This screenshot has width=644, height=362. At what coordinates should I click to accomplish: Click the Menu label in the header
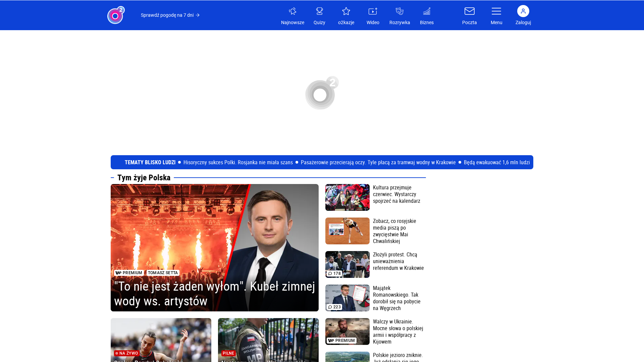[x=496, y=22]
